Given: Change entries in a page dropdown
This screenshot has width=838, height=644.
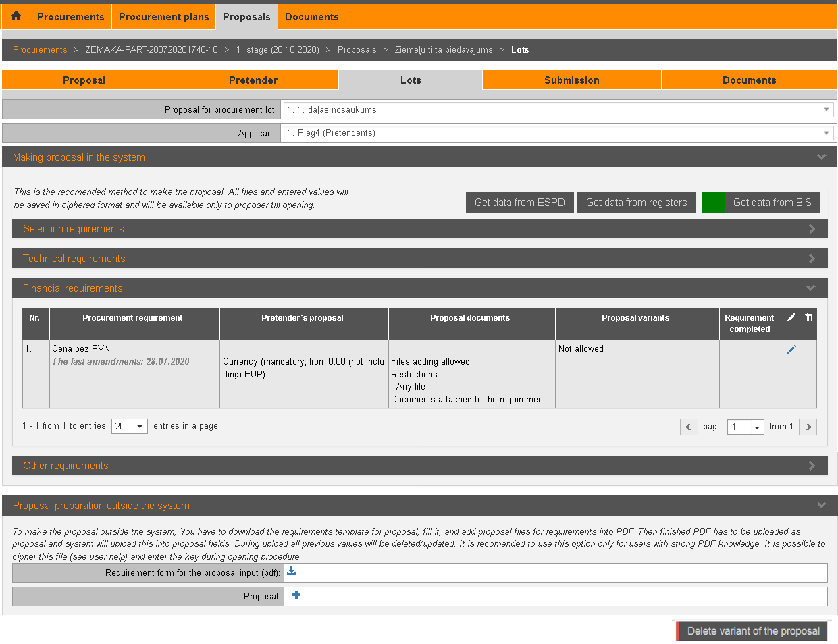Looking at the screenshot, I should click(x=130, y=427).
